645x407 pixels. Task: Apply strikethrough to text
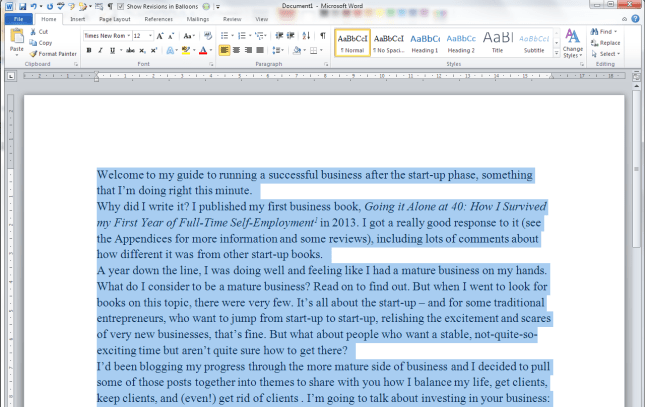(x=130, y=51)
